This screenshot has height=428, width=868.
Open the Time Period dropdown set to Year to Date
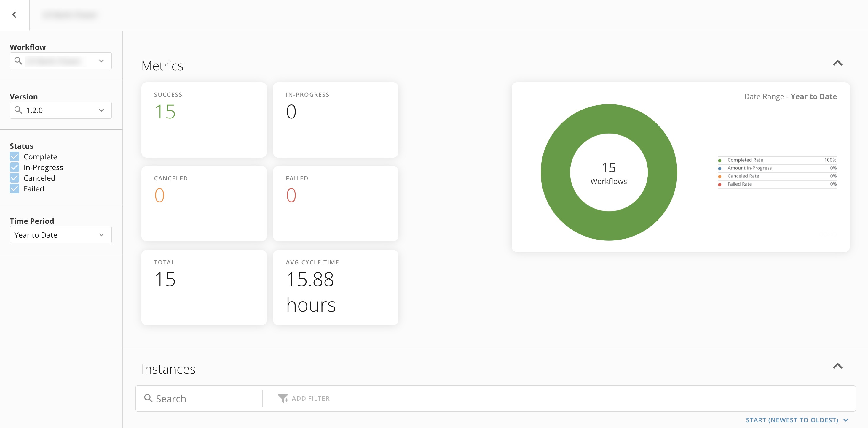(102, 235)
